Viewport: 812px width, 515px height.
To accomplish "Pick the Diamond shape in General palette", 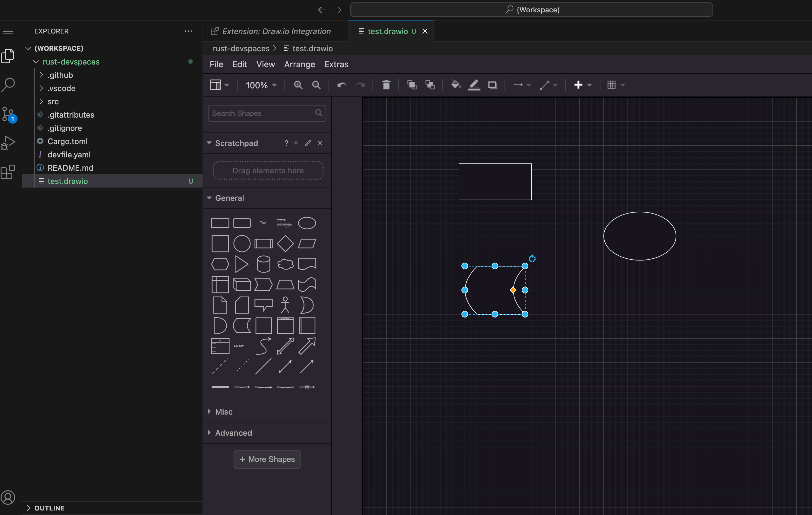I will point(285,244).
